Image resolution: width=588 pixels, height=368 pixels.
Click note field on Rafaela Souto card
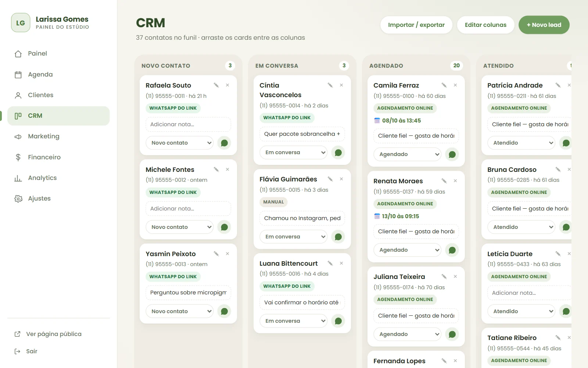point(189,124)
